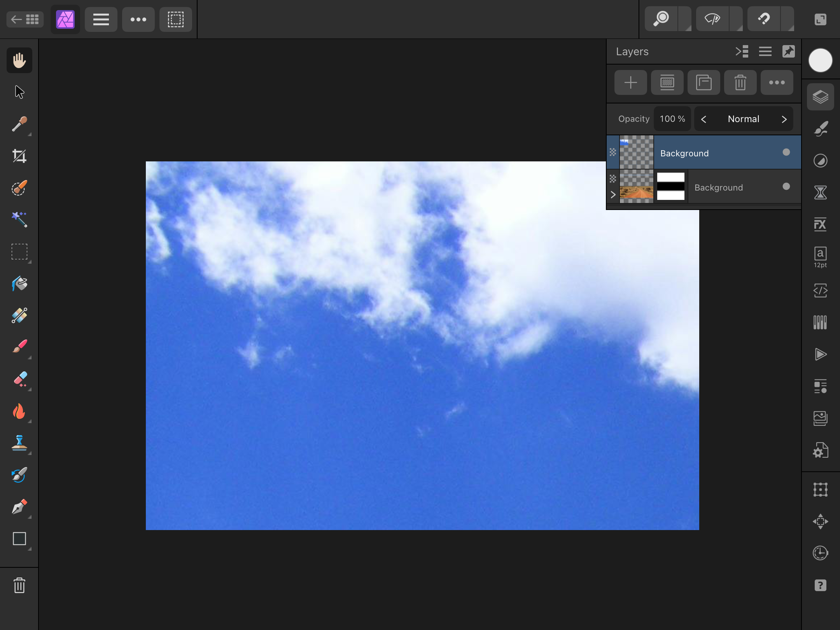Image resolution: width=840 pixels, height=630 pixels.
Task: Open the Filters hourglass studio
Action: click(x=821, y=192)
